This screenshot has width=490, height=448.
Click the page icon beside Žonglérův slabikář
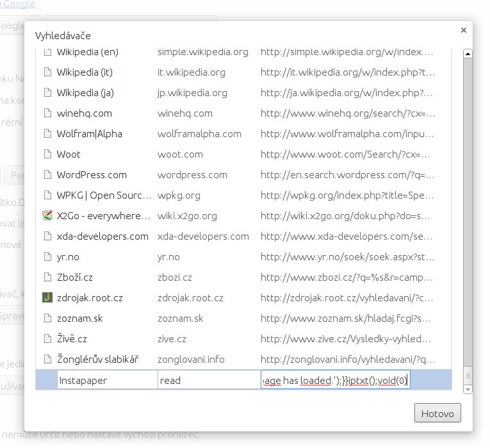[x=47, y=359]
